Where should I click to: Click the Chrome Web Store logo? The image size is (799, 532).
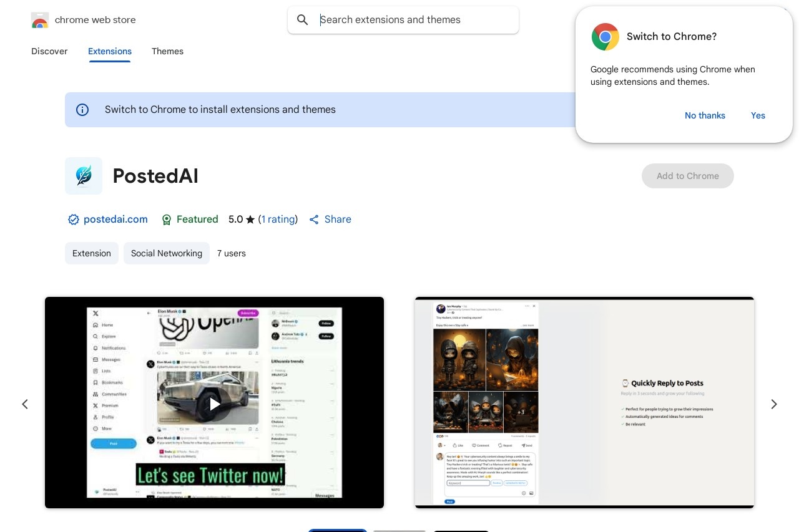point(40,20)
